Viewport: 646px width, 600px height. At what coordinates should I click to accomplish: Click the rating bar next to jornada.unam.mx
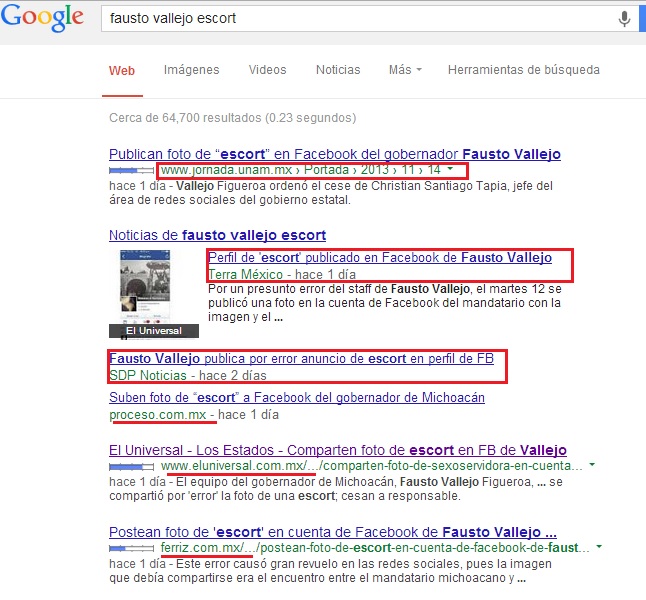point(131,170)
